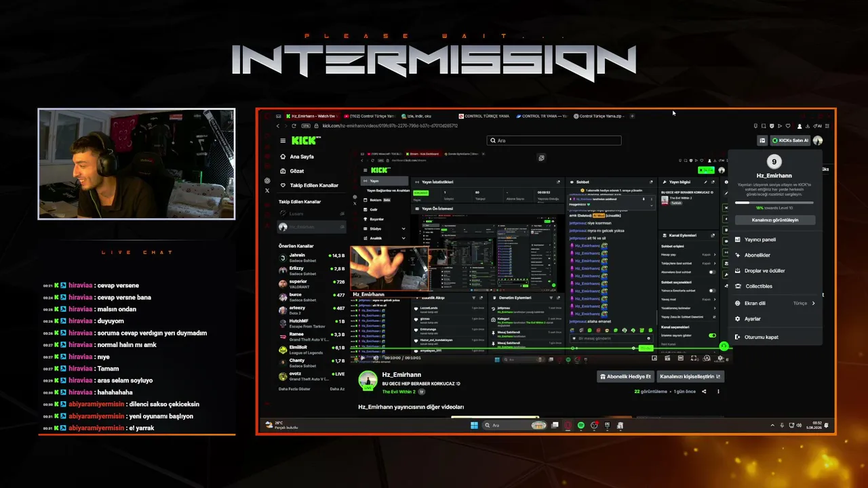Open Chanty channel in recommended list
The height and width of the screenshot is (488, 868).
(312, 363)
